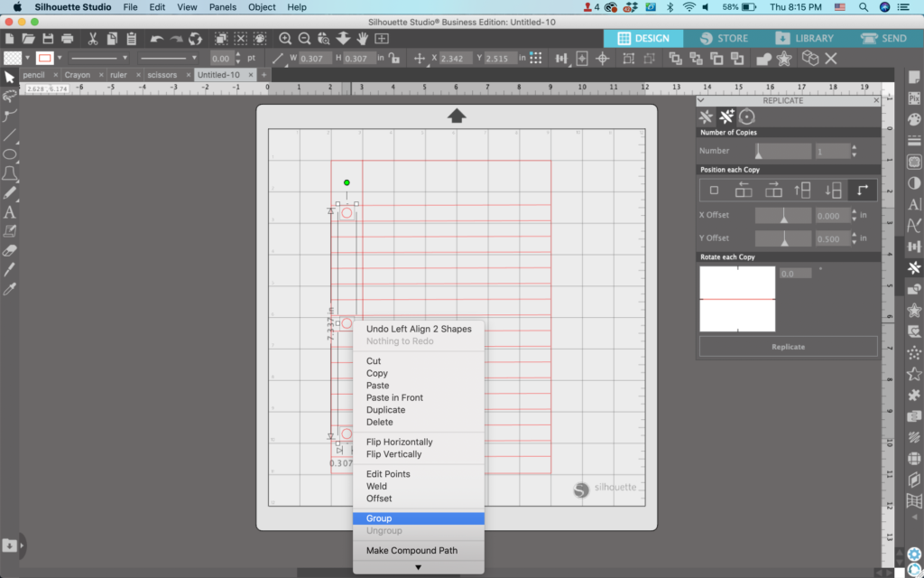The image size is (924, 578).
Task: Open the Offset star panel icon
Action: pos(914,311)
